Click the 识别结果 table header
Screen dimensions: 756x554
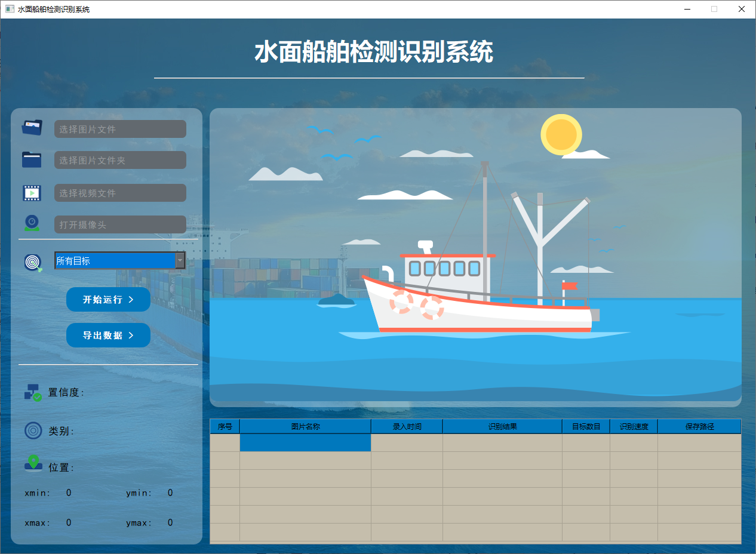coord(502,426)
